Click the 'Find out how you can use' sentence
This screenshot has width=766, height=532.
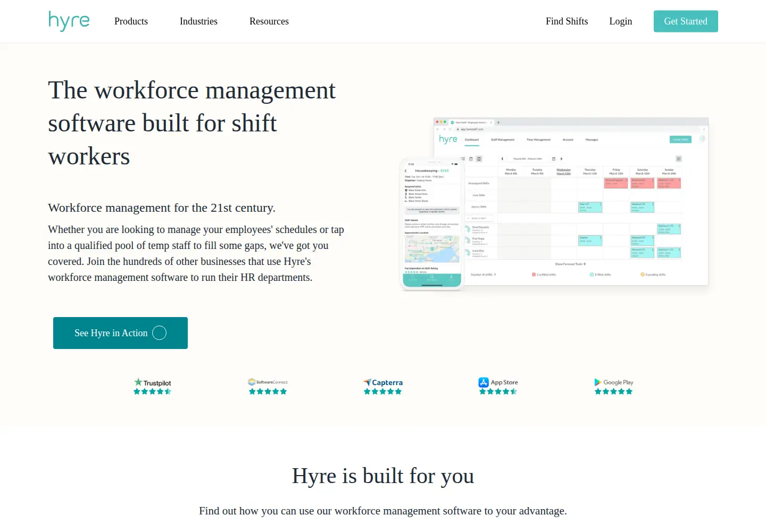[x=383, y=511]
